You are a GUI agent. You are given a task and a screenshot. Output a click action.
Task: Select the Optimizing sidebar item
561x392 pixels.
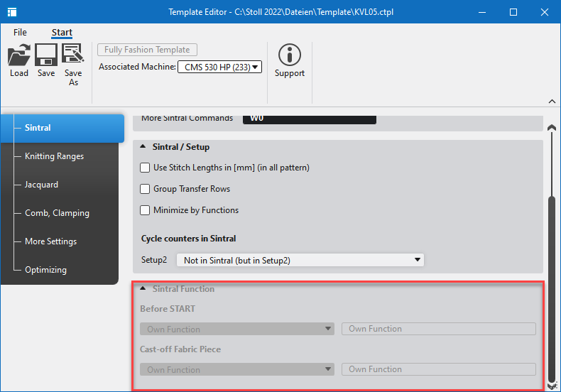click(x=45, y=270)
